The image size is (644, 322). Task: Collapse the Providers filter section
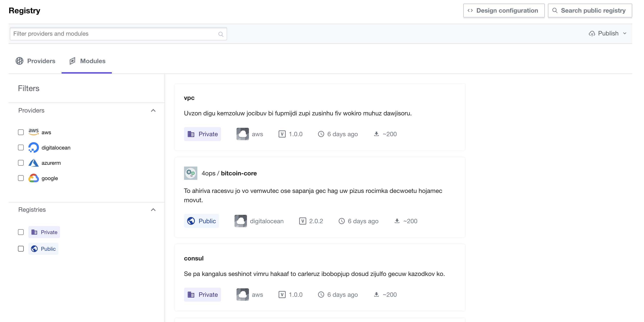click(x=153, y=110)
